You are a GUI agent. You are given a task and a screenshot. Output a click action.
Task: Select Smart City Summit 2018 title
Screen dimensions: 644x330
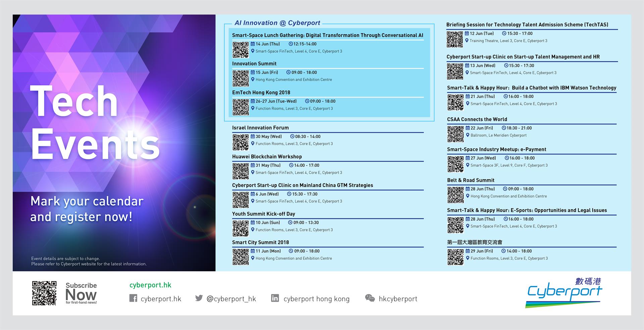(x=261, y=242)
